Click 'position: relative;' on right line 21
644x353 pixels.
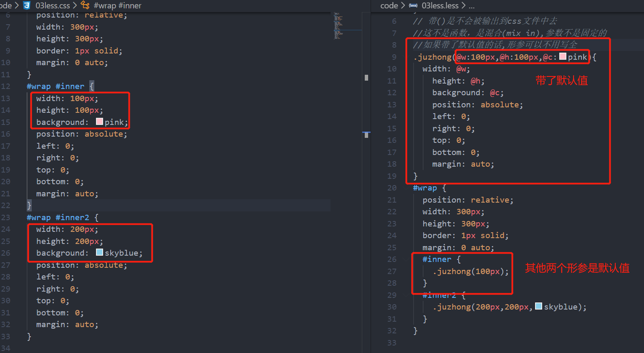point(468,200)
